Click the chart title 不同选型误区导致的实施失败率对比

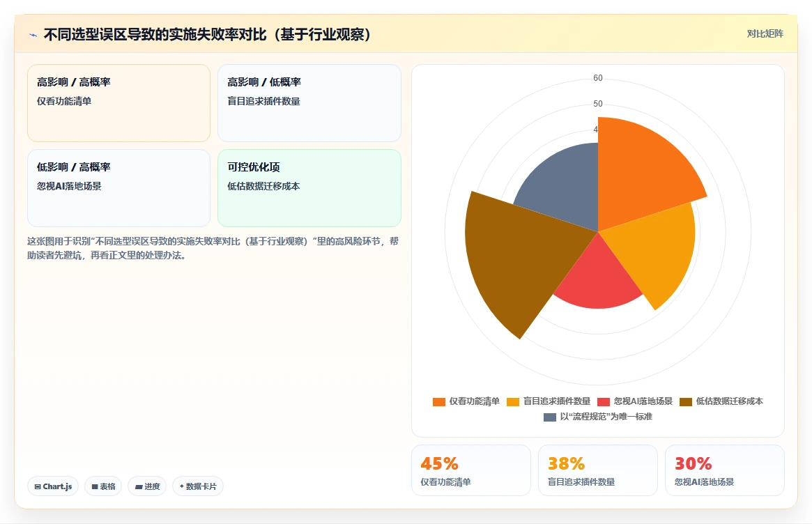click(x=208, y=35)
